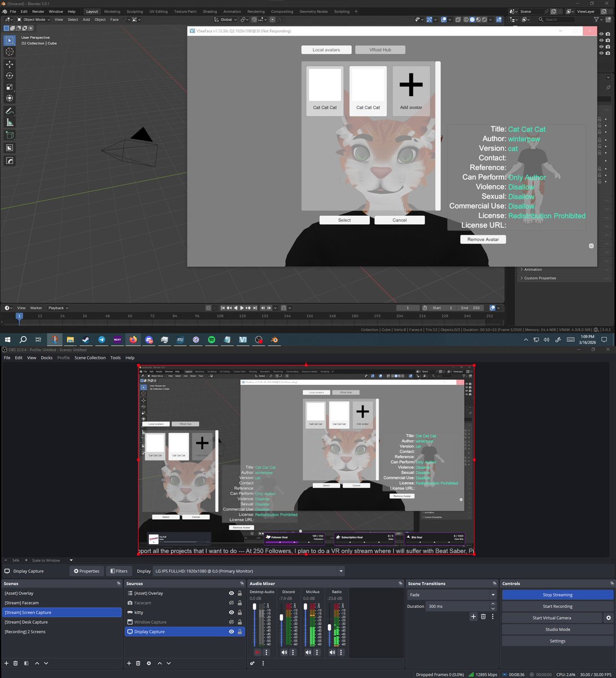Open the Display monitor dropdown in OBS

pyautogui.click(x=249, y=571)
